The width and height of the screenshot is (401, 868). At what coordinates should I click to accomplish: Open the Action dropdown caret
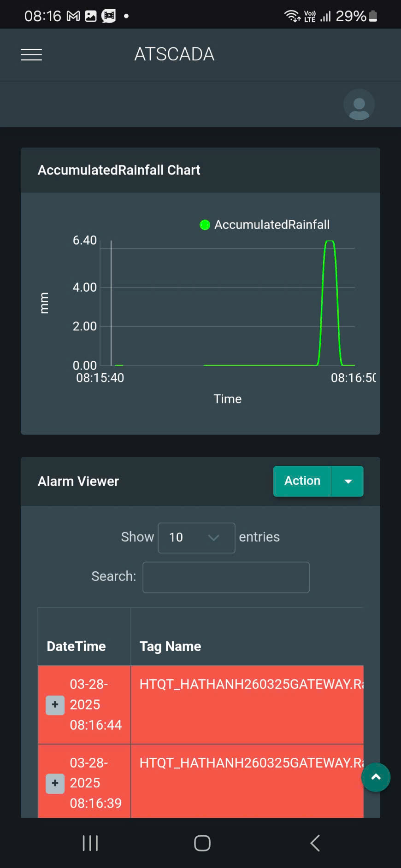click(x=348, y=481)
